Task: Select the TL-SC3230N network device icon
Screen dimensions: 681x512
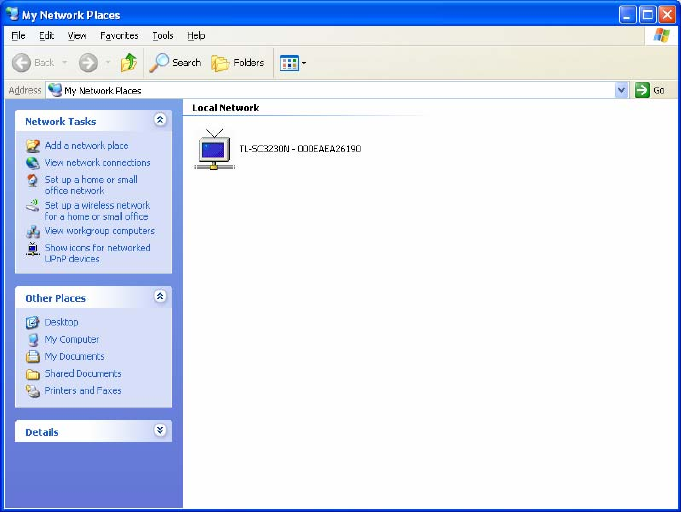Action: tap(215, 149)
